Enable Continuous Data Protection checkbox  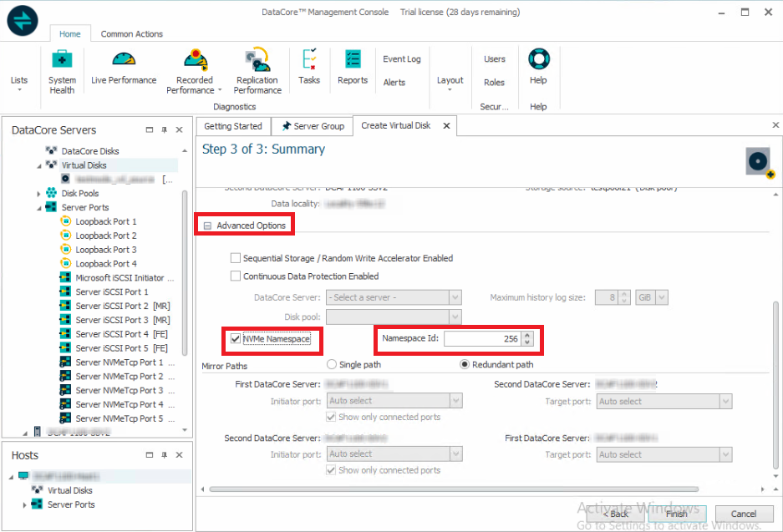[x=236, y=276]
